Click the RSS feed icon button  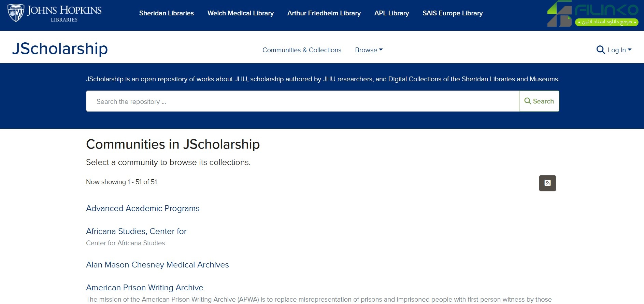pyautogui.click(x=547, y=183)
